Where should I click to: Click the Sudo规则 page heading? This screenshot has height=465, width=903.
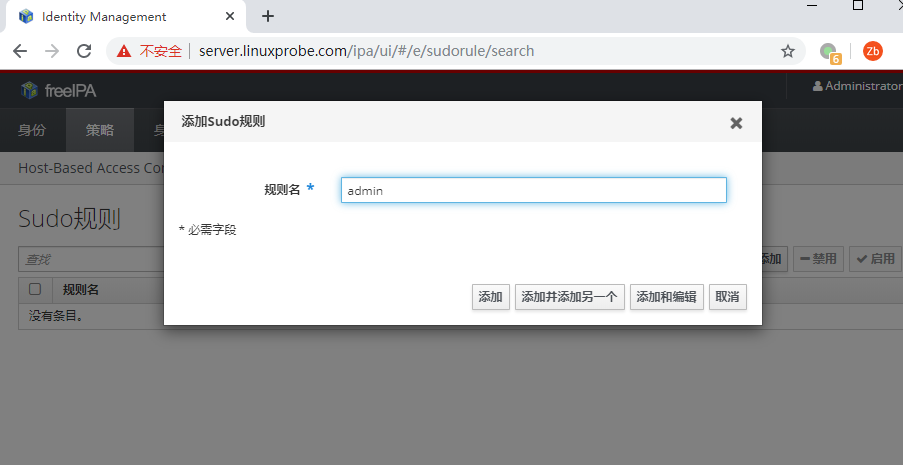[70, 219]
